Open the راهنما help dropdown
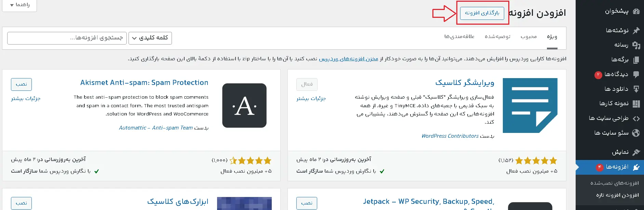Image resolution: width=644 pixels, height=210 pixels. 19,5
